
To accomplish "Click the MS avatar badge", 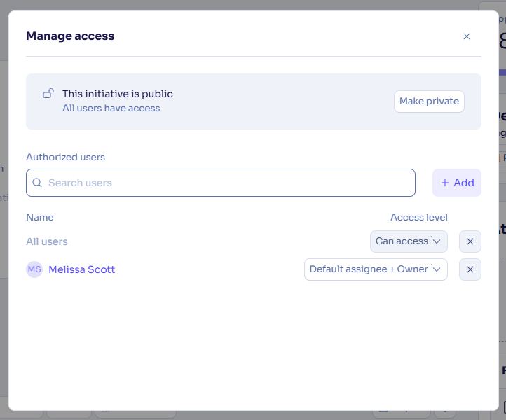I will pyautogui.click(x=34, y=269).
